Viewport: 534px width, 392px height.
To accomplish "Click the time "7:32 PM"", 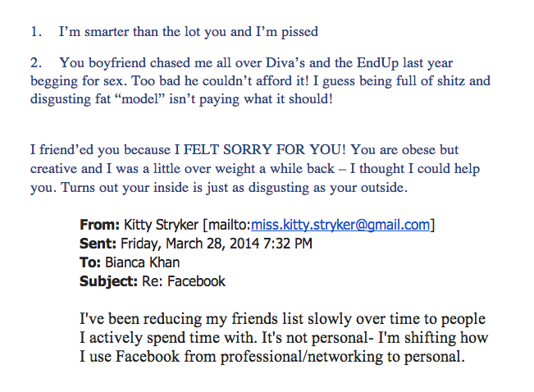I will click(x=286, y=244).
